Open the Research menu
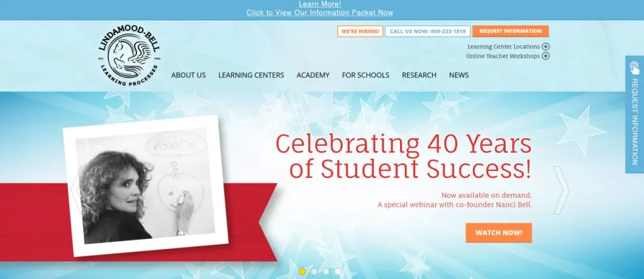Screen dimensions: 644x279 [x=419, y=75]
